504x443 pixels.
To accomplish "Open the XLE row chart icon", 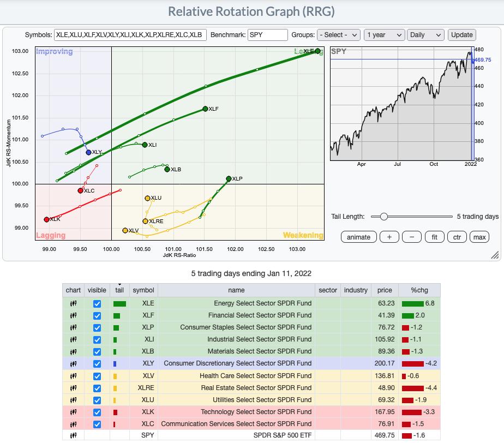I will 73,303.
